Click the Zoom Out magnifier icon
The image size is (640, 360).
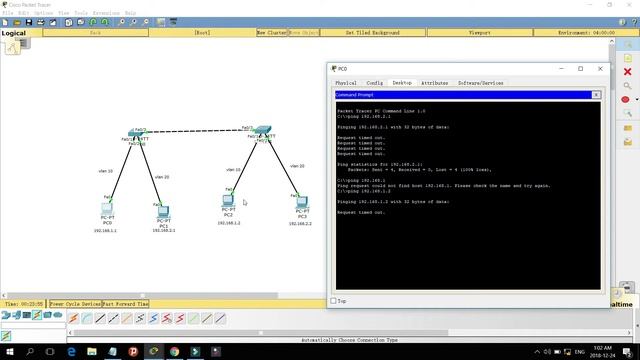pos(146,22)
